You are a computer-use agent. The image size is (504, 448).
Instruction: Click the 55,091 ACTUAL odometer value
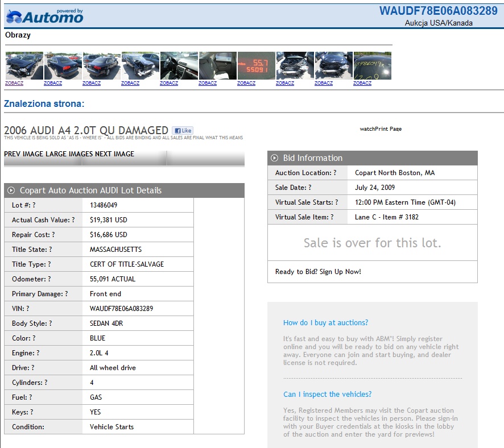coord(113,279)
